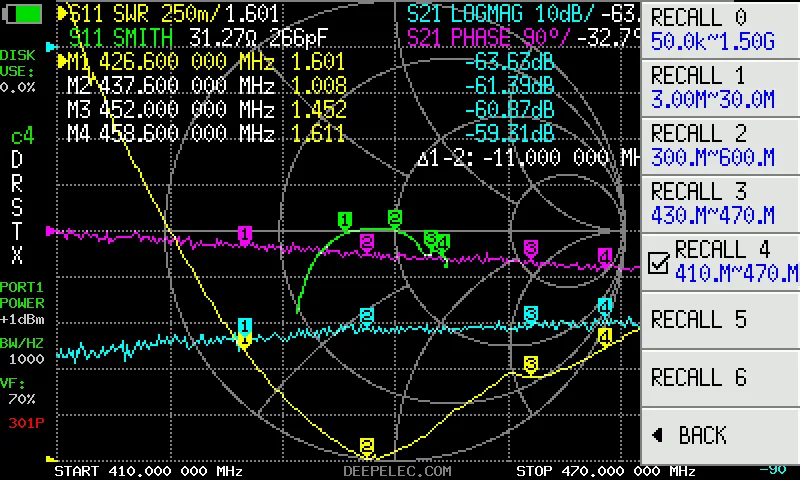The image size is (800, 480).
Task: Activate marker M3 row 452.000 MHz
Action: pyautogui.click(x=207, y=109)
